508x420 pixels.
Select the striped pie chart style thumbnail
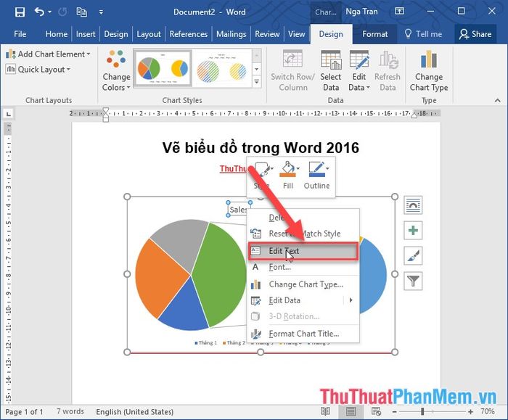(x=222, y=68)
